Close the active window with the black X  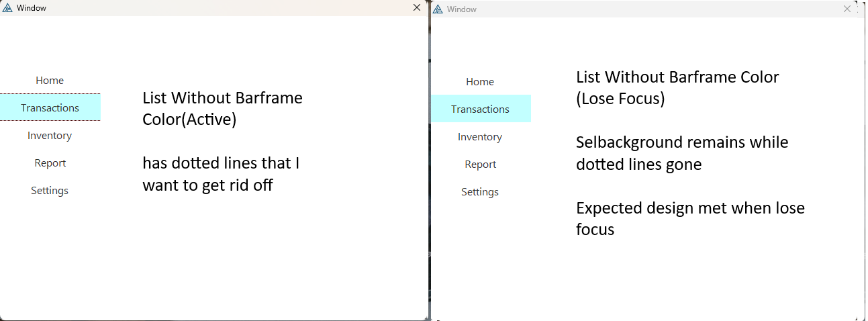[417, 7]
